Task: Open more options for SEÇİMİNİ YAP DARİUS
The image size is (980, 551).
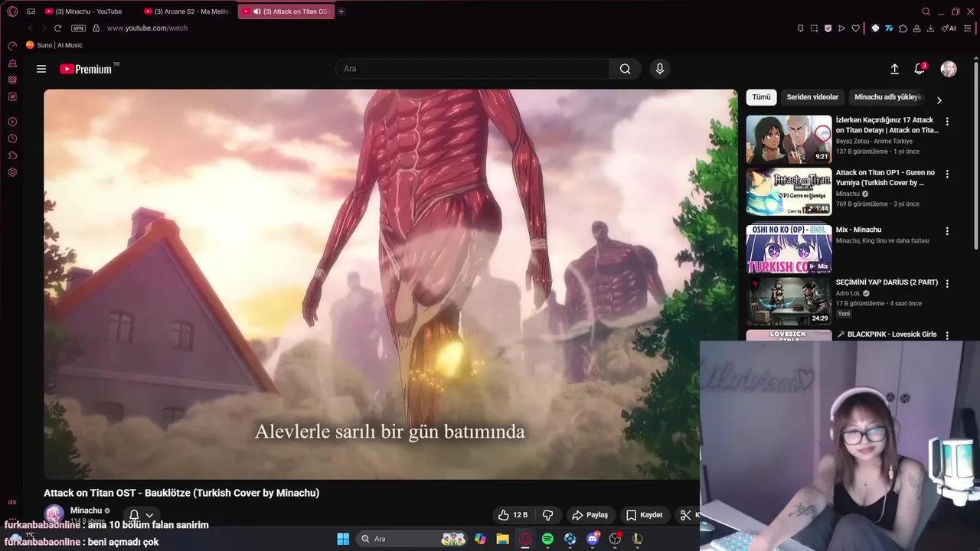Action: [x=947, y=283]
